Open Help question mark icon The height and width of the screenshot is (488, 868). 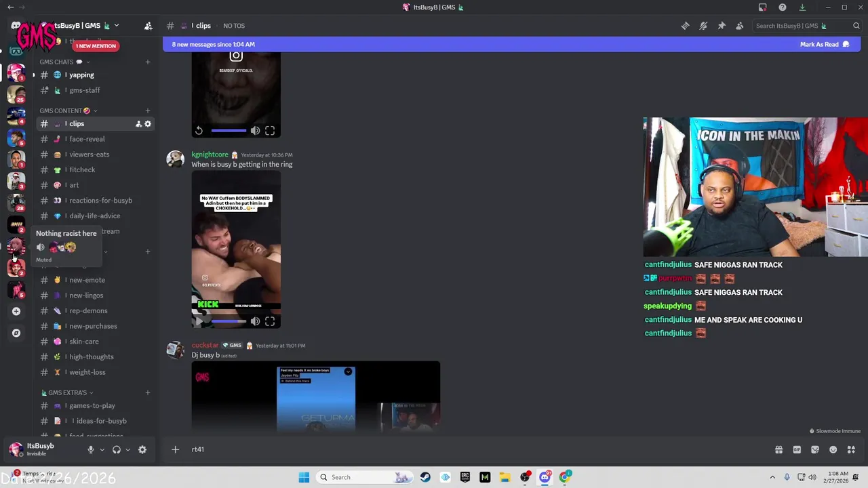click(783, 7)
